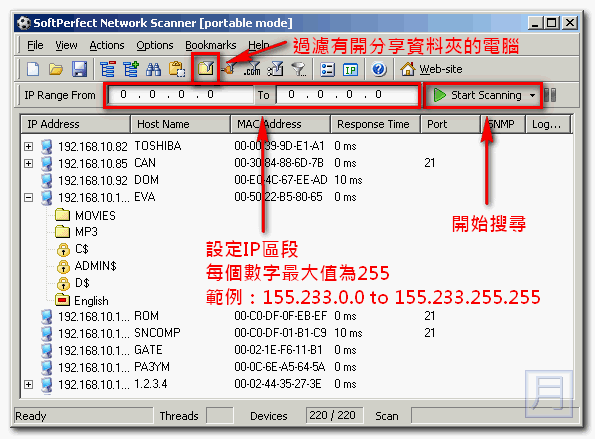
Task: Open the Help menu
Action: click(x=259, y=45)
